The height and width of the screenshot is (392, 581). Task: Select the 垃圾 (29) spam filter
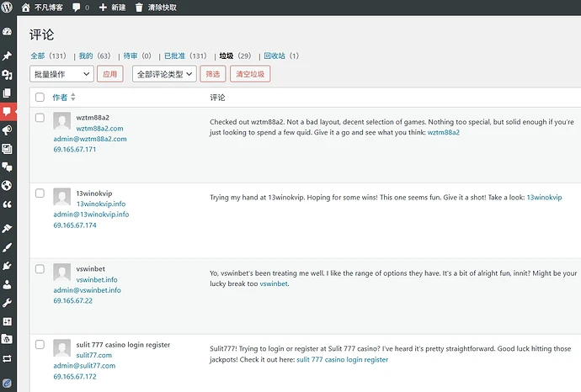tap(235, 56)
